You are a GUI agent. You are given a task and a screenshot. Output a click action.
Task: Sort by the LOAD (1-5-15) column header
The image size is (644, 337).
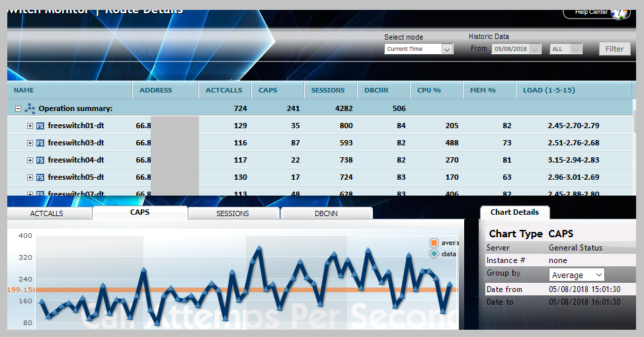point(574,91)
